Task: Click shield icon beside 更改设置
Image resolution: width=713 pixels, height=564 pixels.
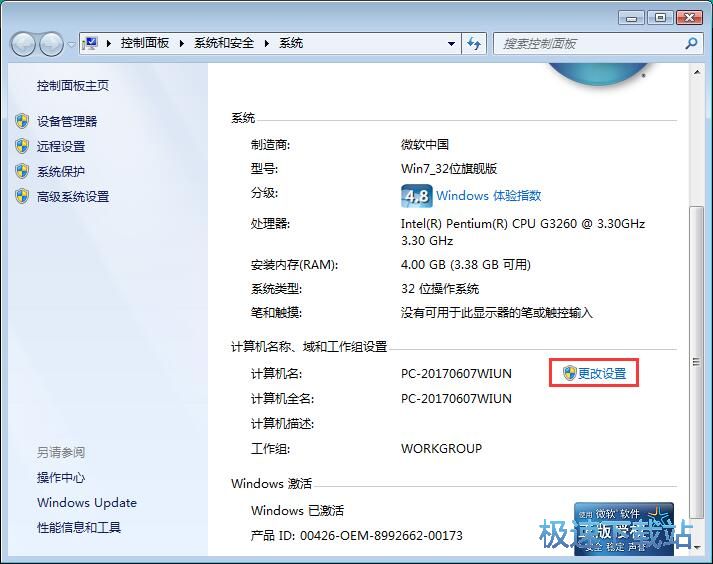Action: click(x=569, y=373)
